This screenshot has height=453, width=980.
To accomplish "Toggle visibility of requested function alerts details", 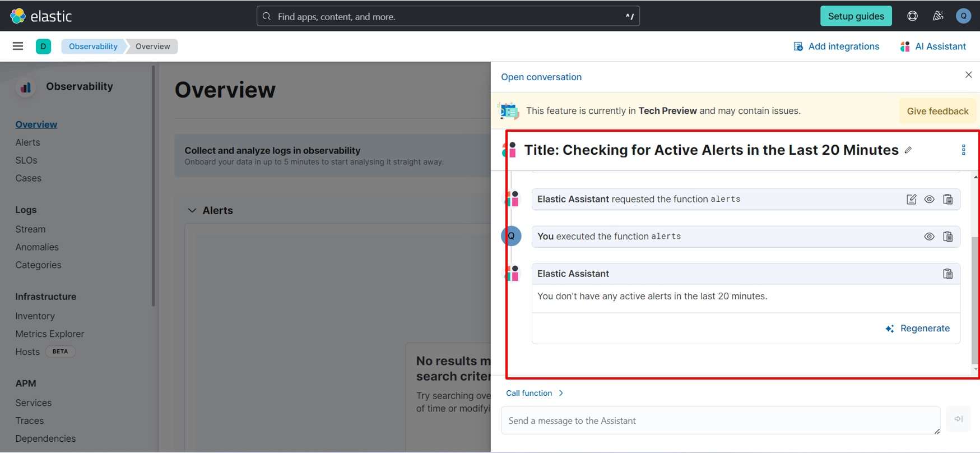I will pos(930,199).
